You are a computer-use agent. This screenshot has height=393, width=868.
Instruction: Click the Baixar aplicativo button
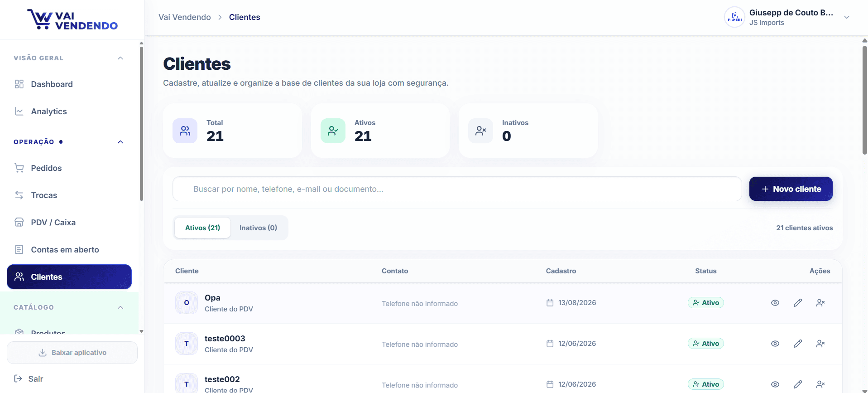(x=72, y=353)
